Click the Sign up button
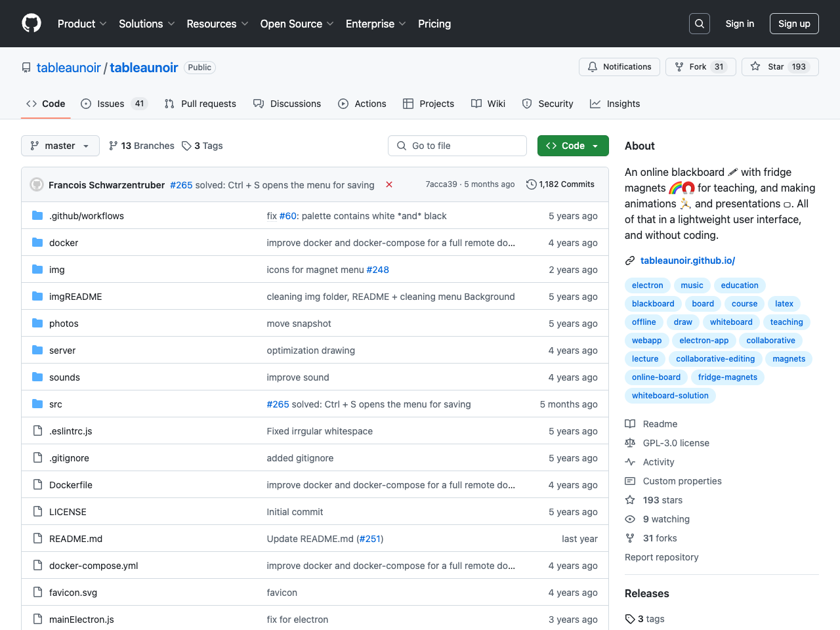This screenshot has height=630, width=840. [x=794, y=24]
